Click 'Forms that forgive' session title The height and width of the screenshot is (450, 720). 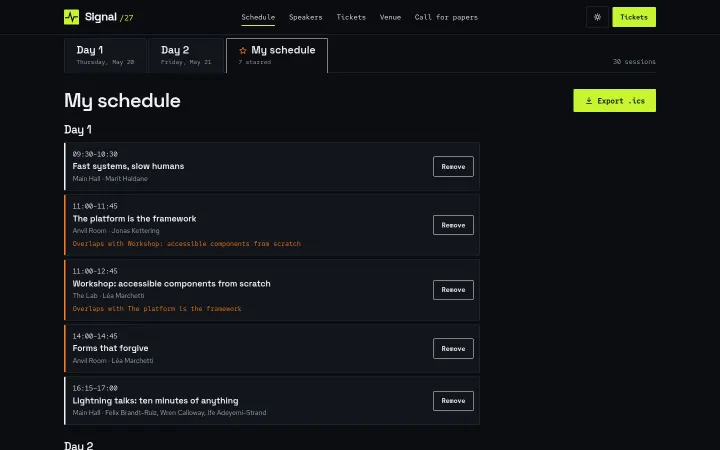coord(110,348)
